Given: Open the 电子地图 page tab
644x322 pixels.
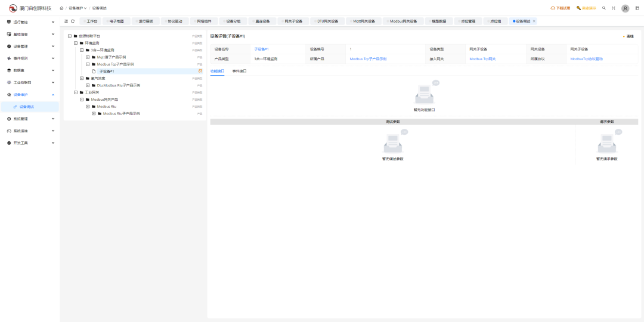Looking at the screenshot, I should coord(116,21).
